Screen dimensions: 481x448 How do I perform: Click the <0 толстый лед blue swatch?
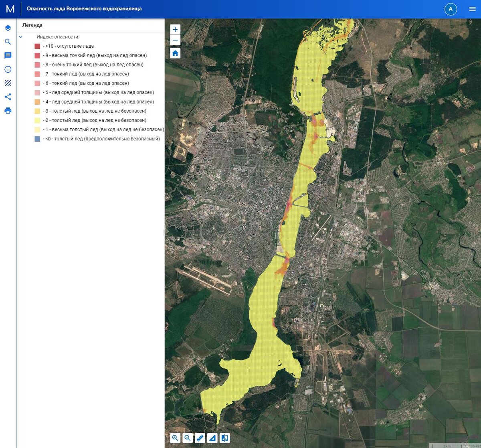[x=37, y=139]
